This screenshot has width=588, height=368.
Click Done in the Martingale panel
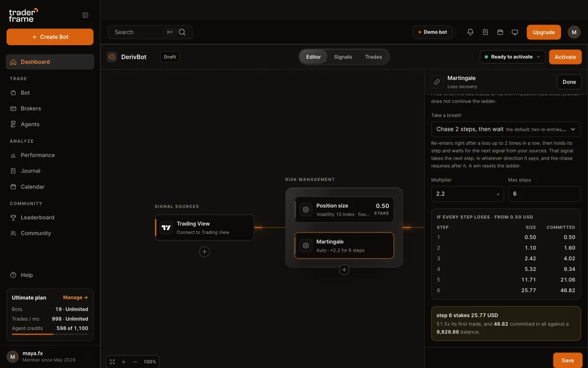coord(569,82)
